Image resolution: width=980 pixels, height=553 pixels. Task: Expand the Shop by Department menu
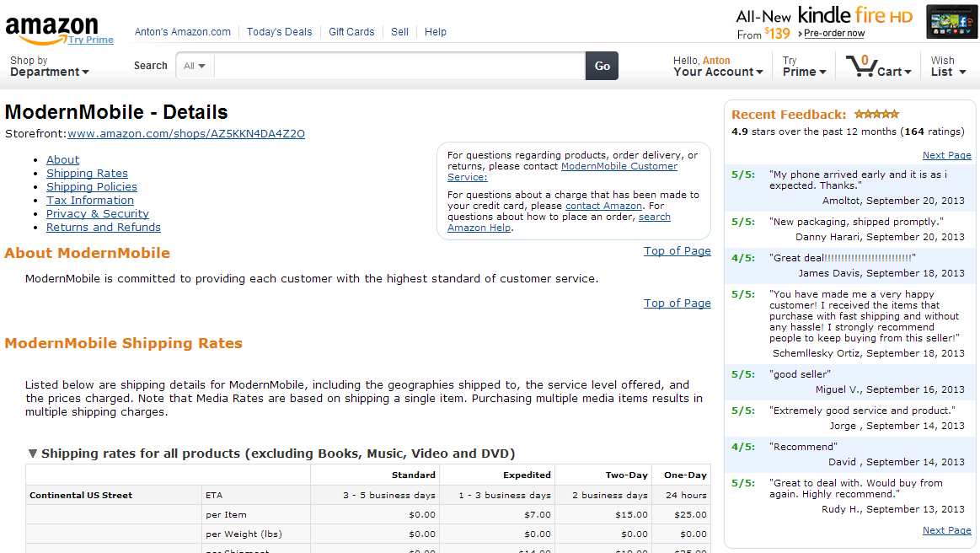50,67
